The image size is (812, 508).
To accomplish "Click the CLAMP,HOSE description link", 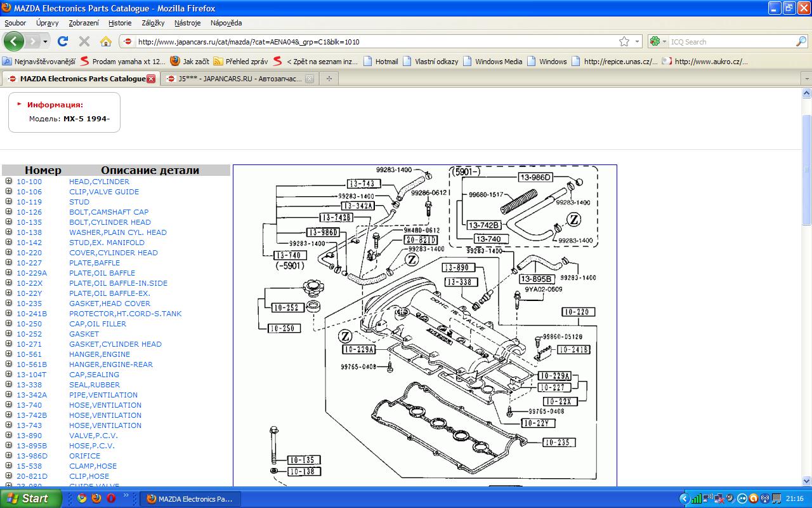I will (93, 466).
